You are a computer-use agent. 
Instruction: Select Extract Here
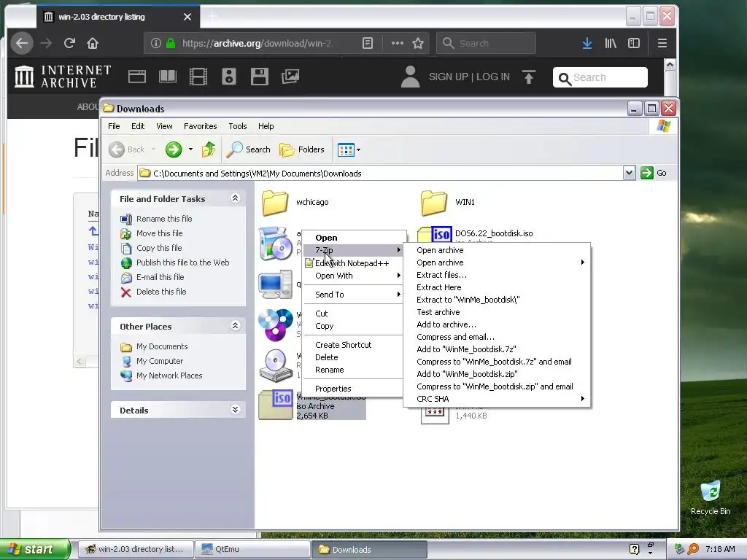click(496, 287)
